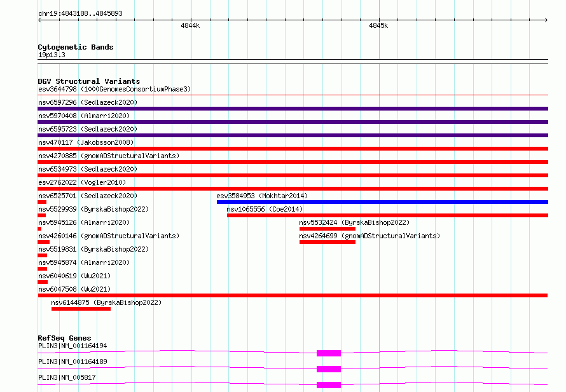The width and height of the screenshot is (566, 392).
Task: Open nsv4264699 (gnomADStructuralVariants) label
Action: [x=369, y=236]
